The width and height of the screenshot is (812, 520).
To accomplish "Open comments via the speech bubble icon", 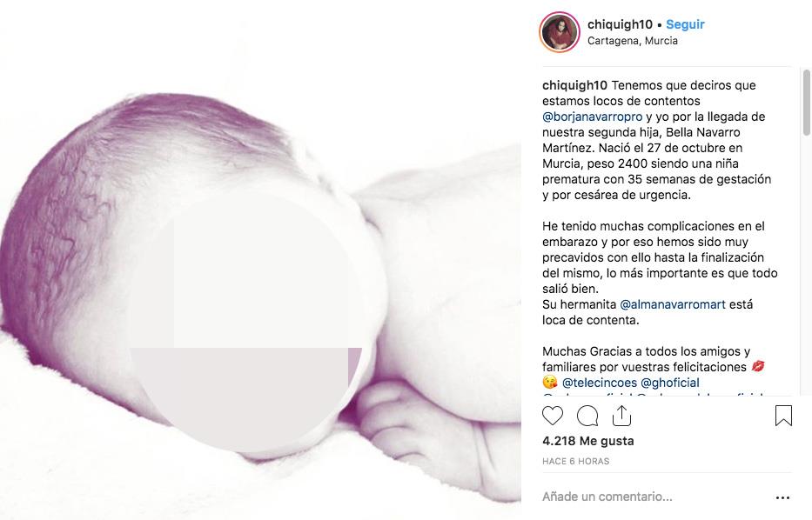I will pos(587,416).
